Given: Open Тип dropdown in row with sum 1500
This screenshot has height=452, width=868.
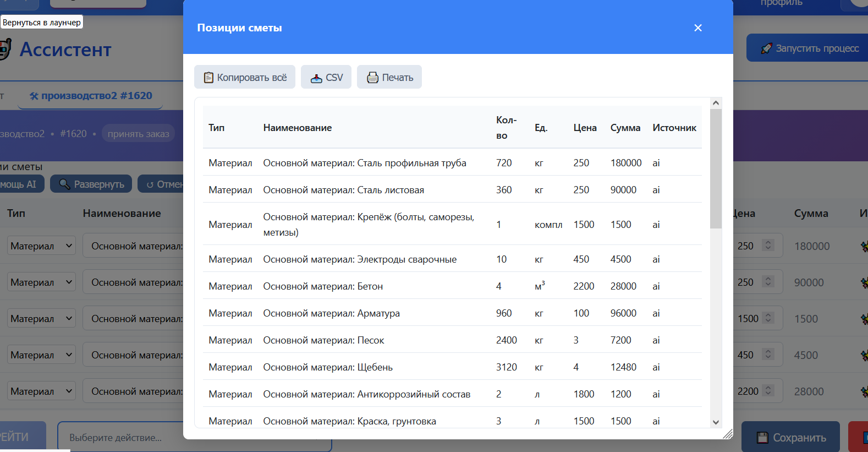Looking at the screenshot, I should coord(41,318).
